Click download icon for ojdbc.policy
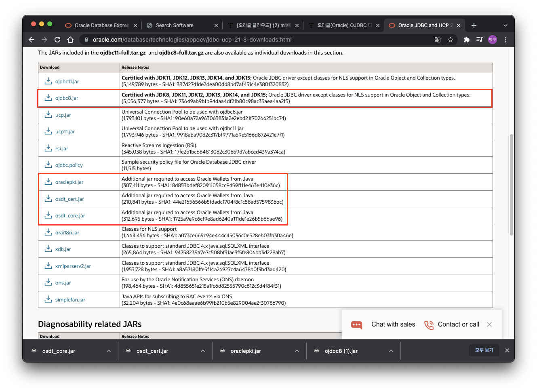This screenshot has height=392, width=537. pyautogui.click(x=48, y=164)
